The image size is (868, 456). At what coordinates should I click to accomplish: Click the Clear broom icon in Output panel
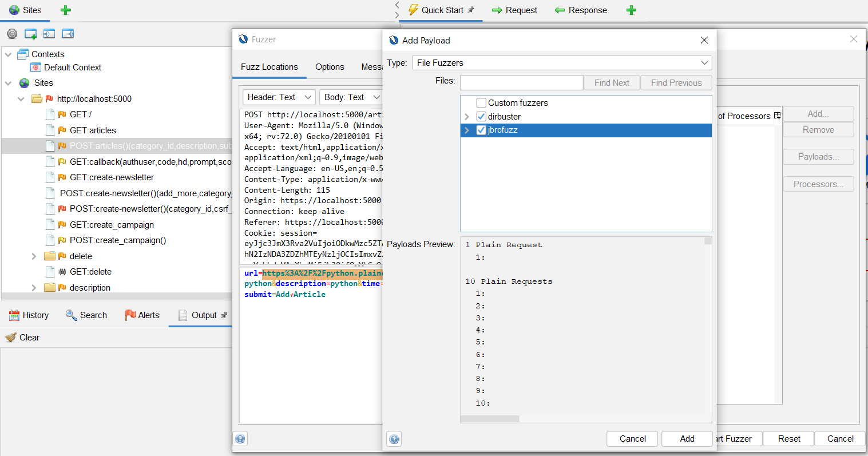click(x=10, y=337)
